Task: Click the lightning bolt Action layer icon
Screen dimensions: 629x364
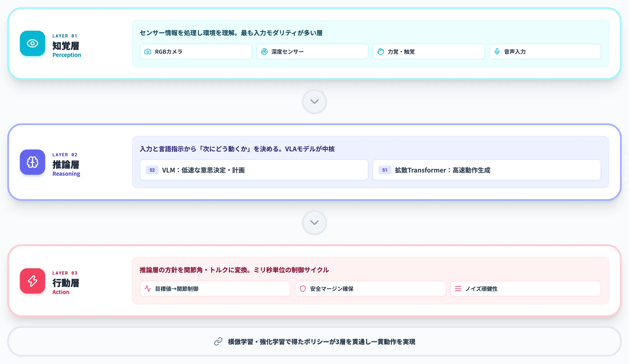Action: 33,281
